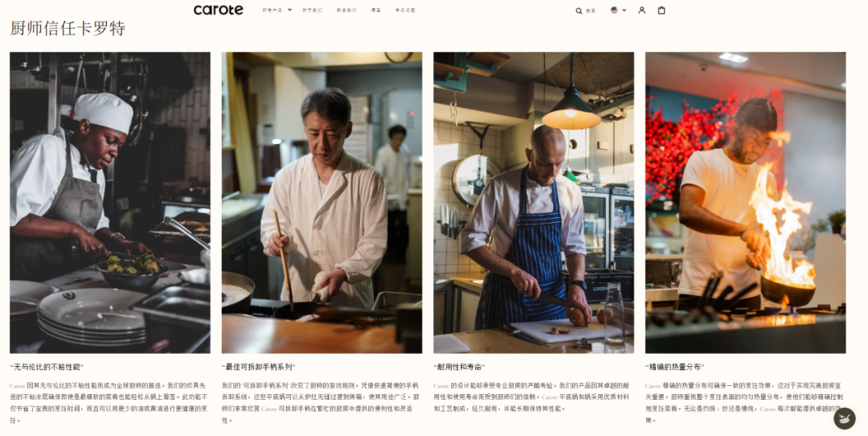Select the flaming pan chef photo
This screenshot has height=436, width=868.
(x=745, y=202)
